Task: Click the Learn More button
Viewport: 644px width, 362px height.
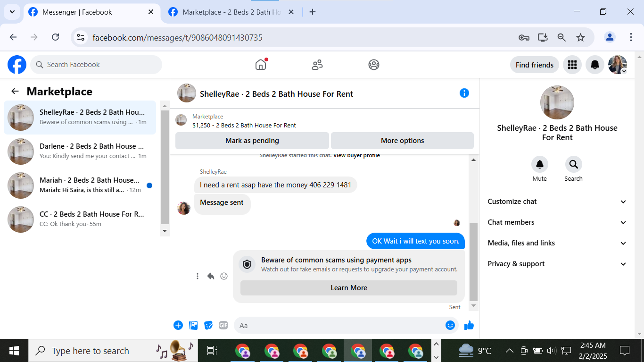Action: click(x=349, y=288)
